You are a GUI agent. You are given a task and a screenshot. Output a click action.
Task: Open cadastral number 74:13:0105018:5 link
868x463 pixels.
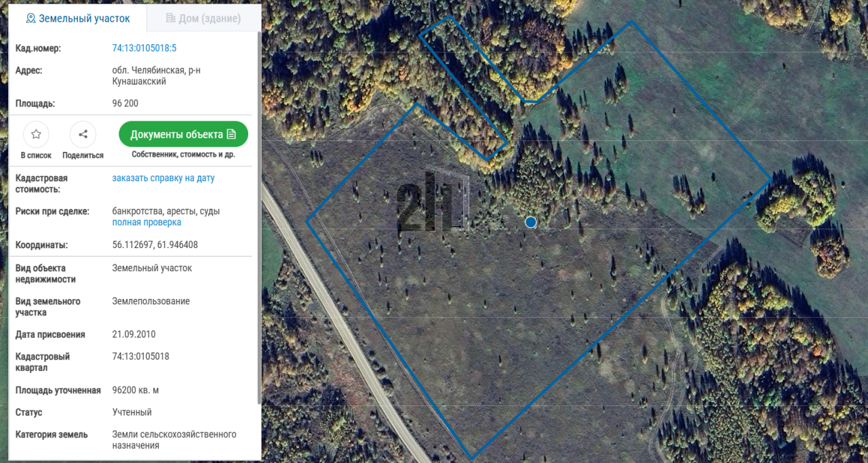click(x=144, y=48)
